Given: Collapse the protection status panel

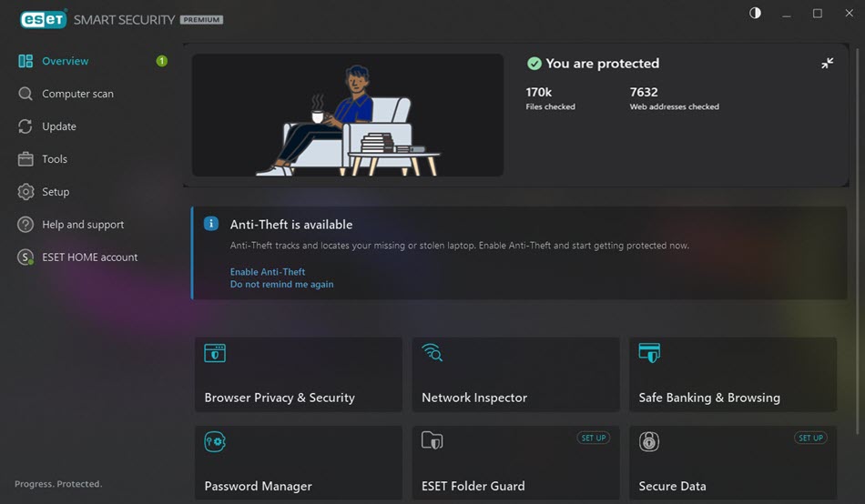Looking at the screenshot, I should tap(827, 64).
